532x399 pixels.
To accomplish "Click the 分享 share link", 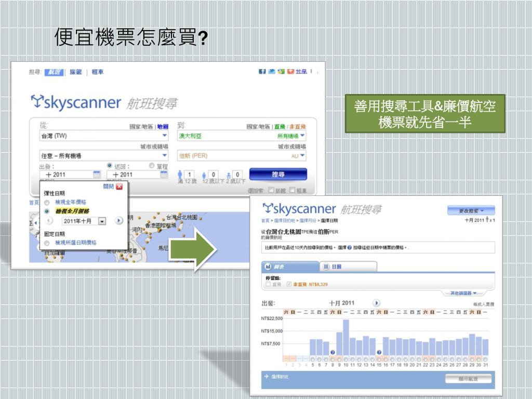I will 301,72.
